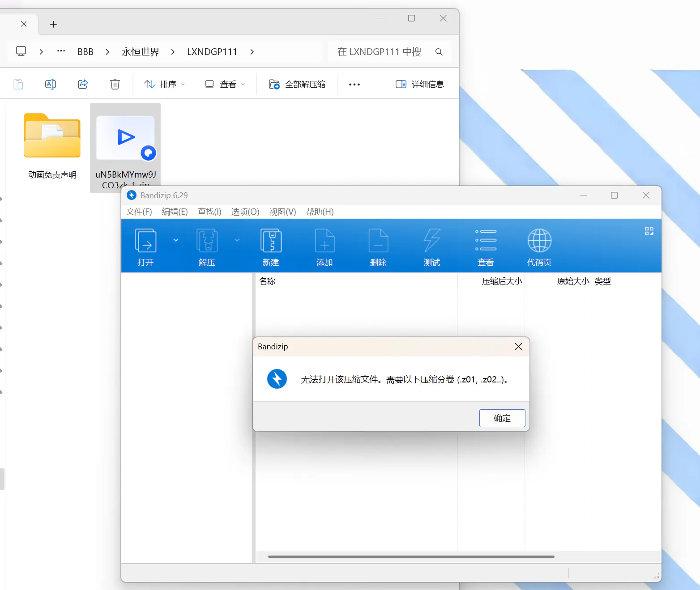
Task: Click the horizontal scrollbar in Bandizip file list
Action: click(x=411, y=556)
